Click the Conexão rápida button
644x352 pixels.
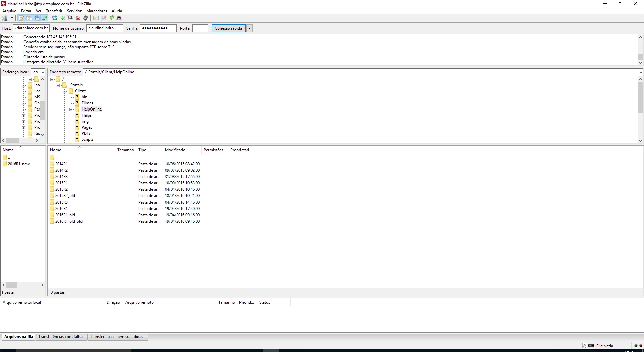(x=228, y=28)
